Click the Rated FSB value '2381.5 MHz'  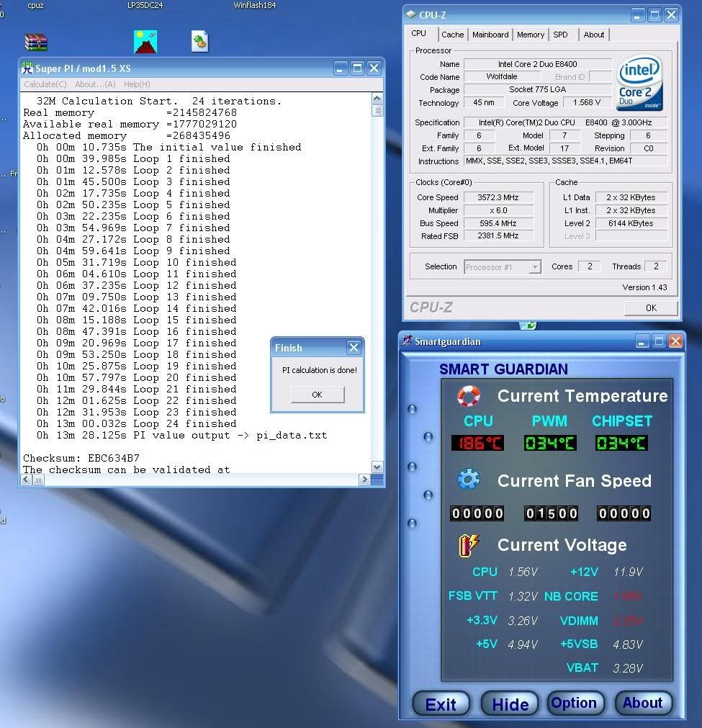pyautogui.click(x=498, y=236)
